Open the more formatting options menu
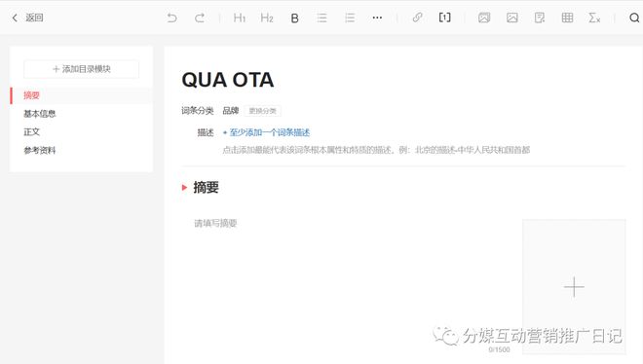 tap(377, 18)
